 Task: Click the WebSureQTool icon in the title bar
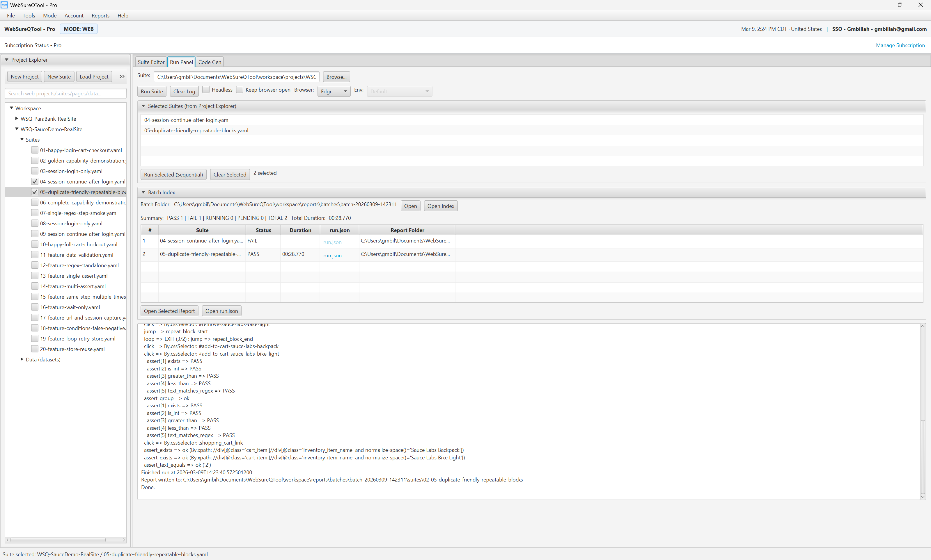[4, 5]
